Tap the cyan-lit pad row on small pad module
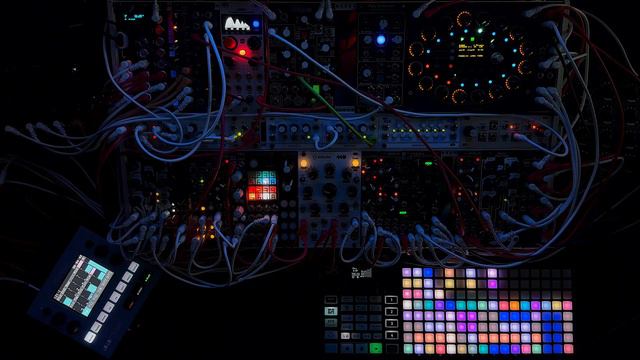Viewport: 640px width, 360px height. click(262, 178)
